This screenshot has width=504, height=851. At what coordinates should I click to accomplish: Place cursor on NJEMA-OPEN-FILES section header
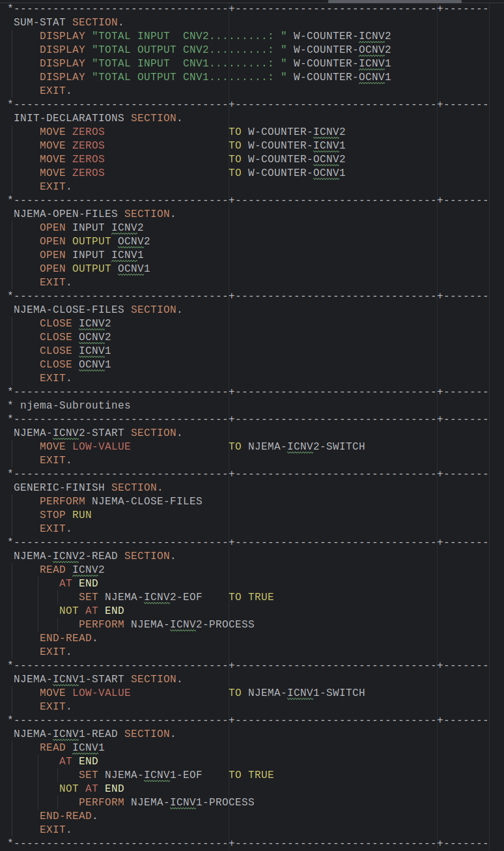(x=94, y=214)
